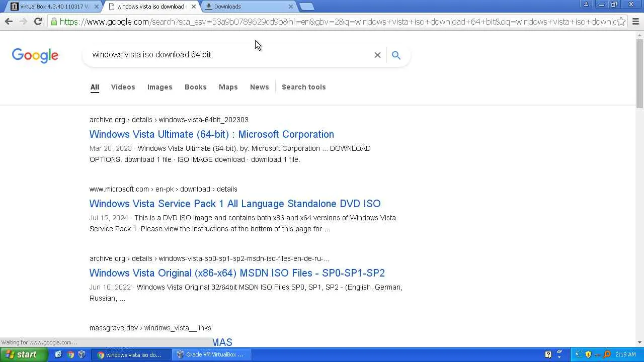Click the www.microsoft.com en-pk download breadcrumb
644x362 pixels.
[x=164, y=189]
